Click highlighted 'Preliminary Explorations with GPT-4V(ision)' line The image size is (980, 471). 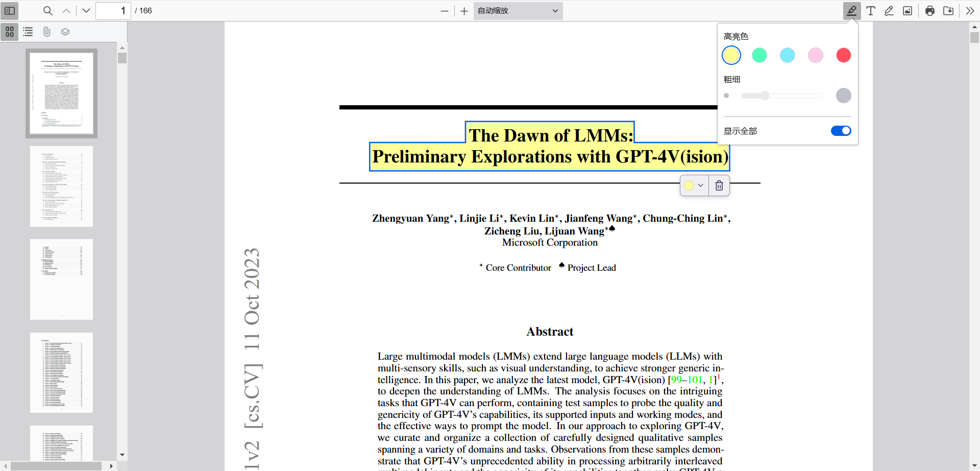point(550,156)
